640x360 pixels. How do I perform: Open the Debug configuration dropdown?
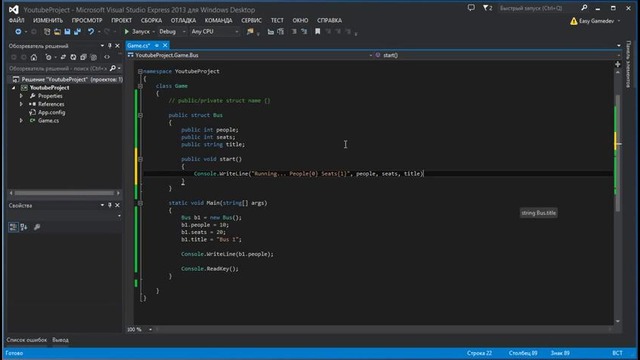172,31
